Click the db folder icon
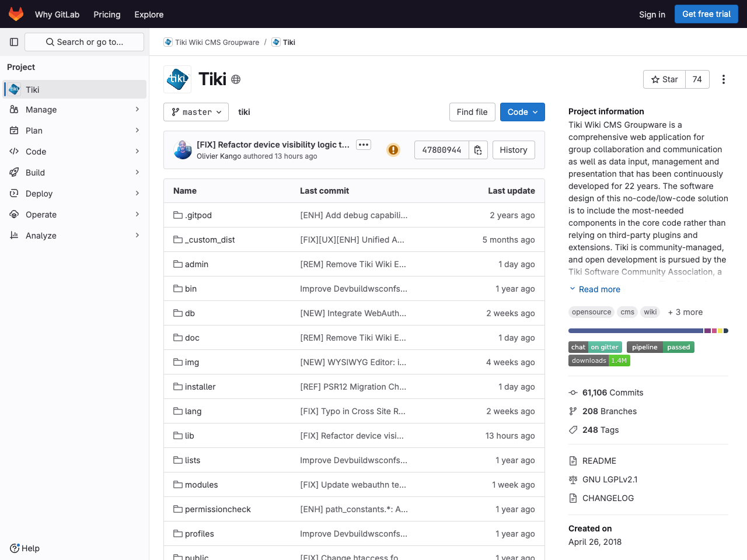The width and height of the screenshot is (747, 560). point(178,313)
